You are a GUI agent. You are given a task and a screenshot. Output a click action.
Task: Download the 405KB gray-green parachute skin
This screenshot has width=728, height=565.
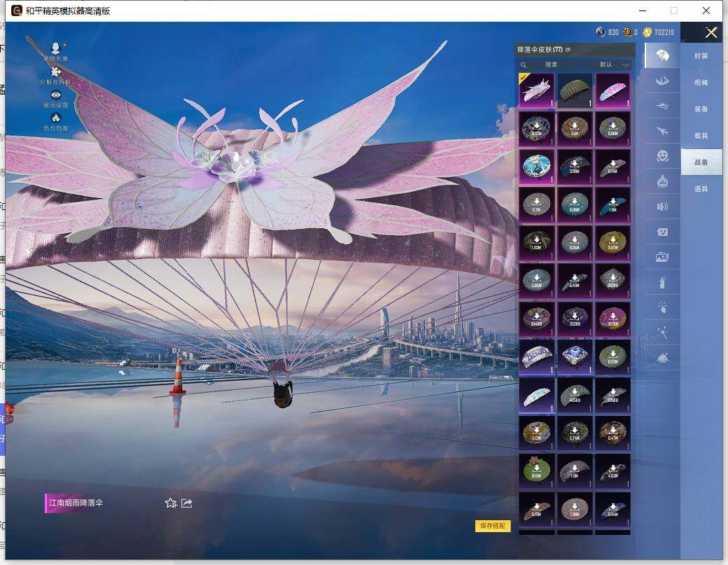tap(575, 395)
